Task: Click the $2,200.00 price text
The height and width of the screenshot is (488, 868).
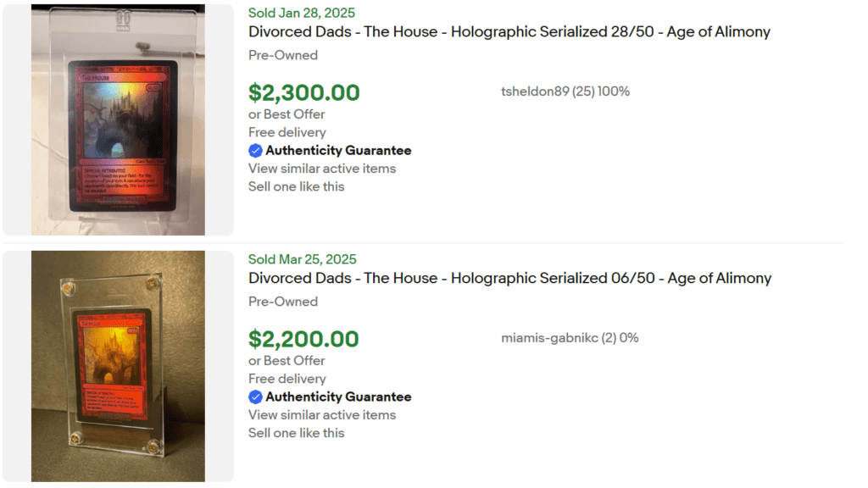Action: [x=302, y=339]
